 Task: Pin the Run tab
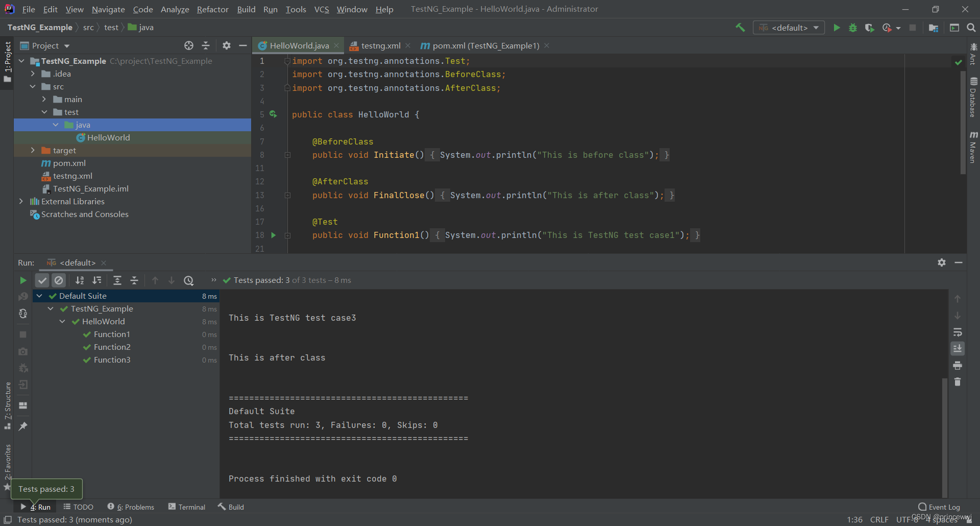tap(23, 426)
